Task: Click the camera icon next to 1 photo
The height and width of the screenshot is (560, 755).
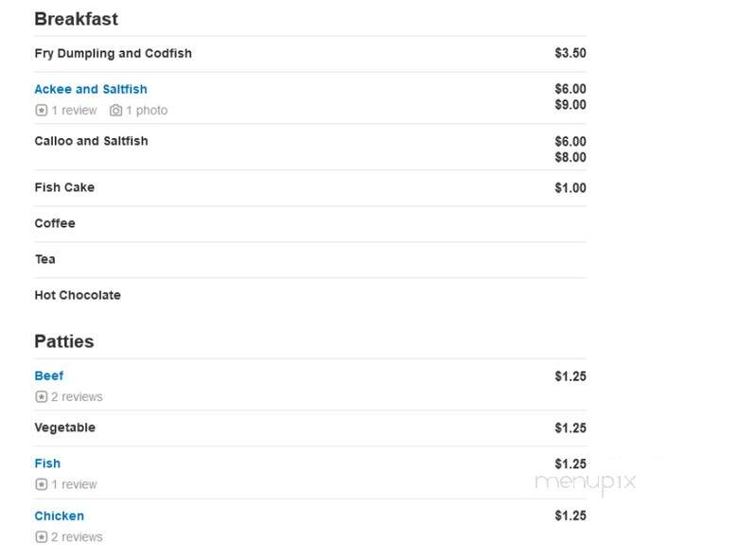Action: coord(115,111)
